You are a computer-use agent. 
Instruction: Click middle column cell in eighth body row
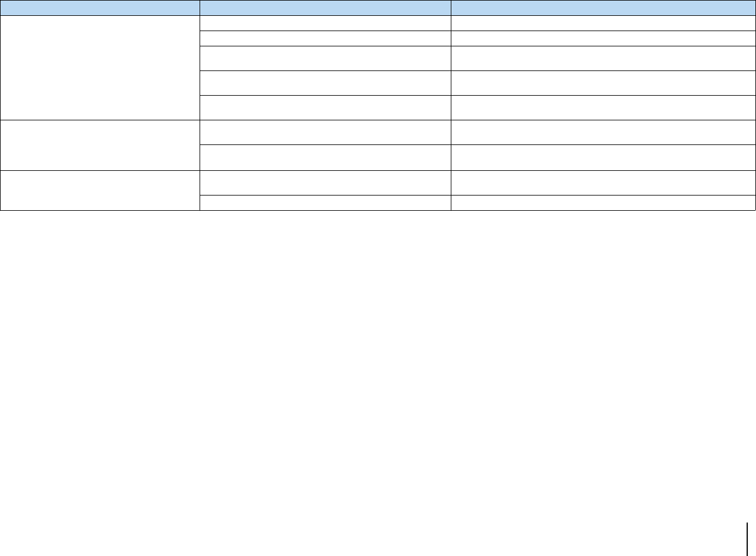[x=325, y=183]
